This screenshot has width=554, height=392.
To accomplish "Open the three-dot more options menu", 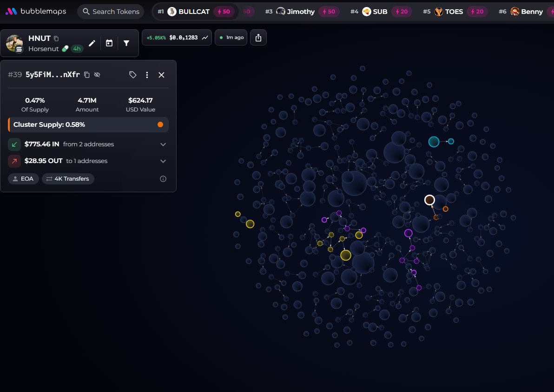I will point(147,75).
